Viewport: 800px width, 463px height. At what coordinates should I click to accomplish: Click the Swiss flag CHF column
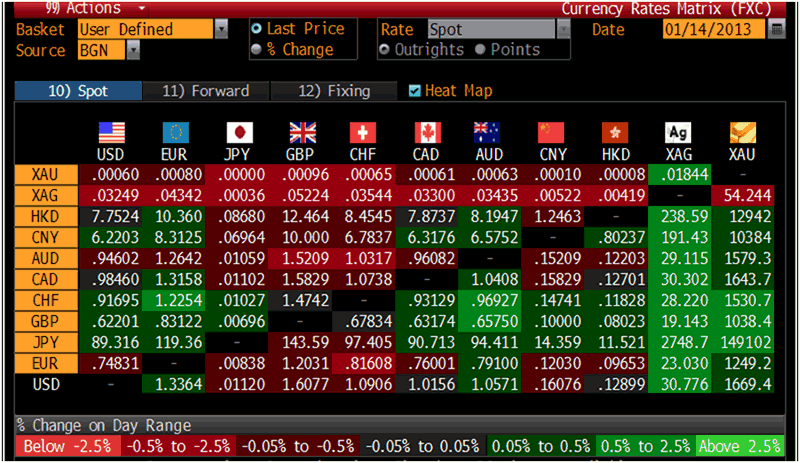click(364, 133)
